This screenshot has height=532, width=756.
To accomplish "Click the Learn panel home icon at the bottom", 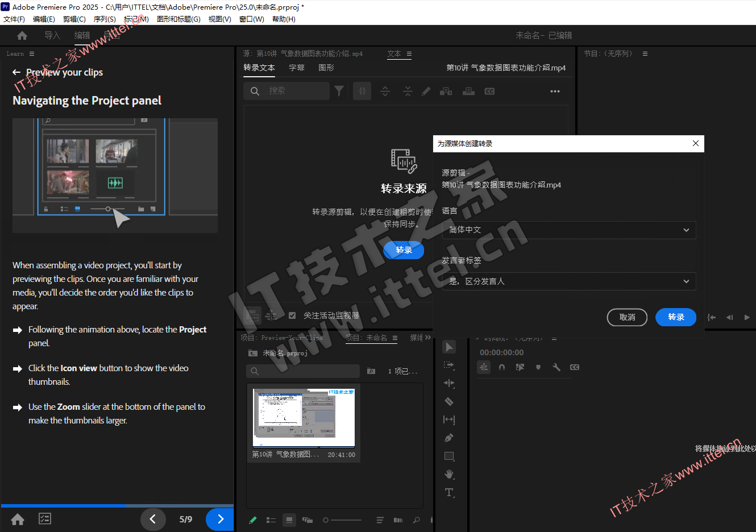I will click(x=18, y=519).
